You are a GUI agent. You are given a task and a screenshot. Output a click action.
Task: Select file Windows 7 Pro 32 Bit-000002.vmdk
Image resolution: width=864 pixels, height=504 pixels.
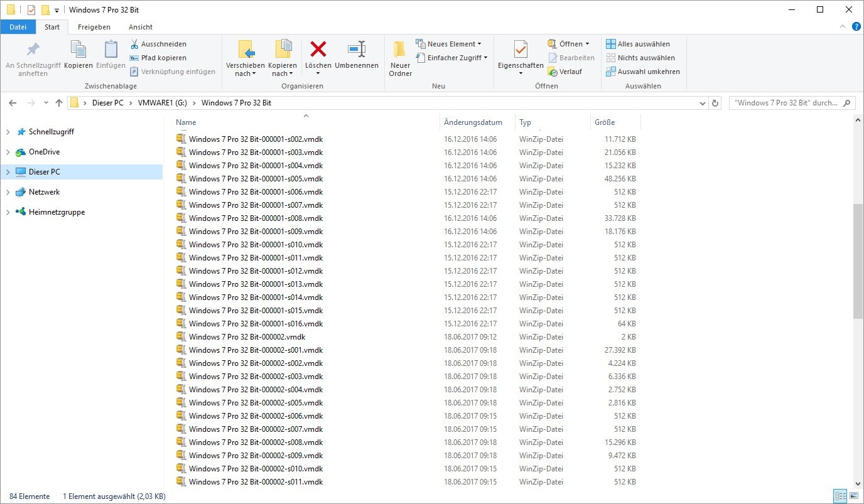(x=247, y=337)
